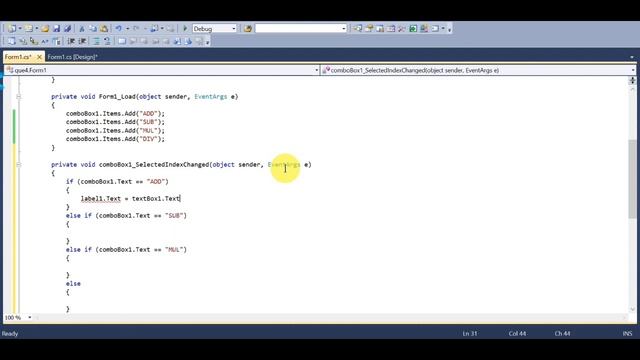Click the "SUB" string in else-if condition
640x360 pixels.
click(174, 216)
